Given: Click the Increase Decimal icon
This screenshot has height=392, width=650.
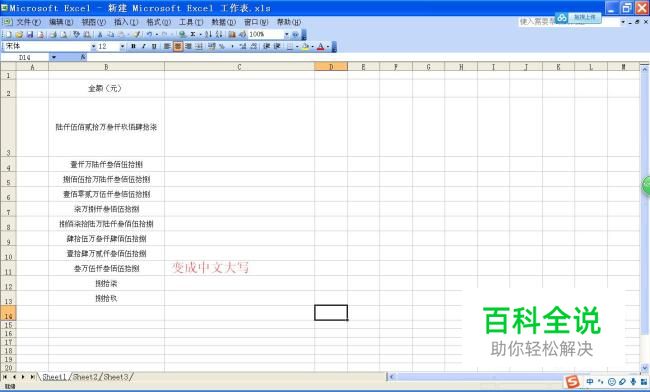Looking at the screenshot, I should tap(243, 46).
